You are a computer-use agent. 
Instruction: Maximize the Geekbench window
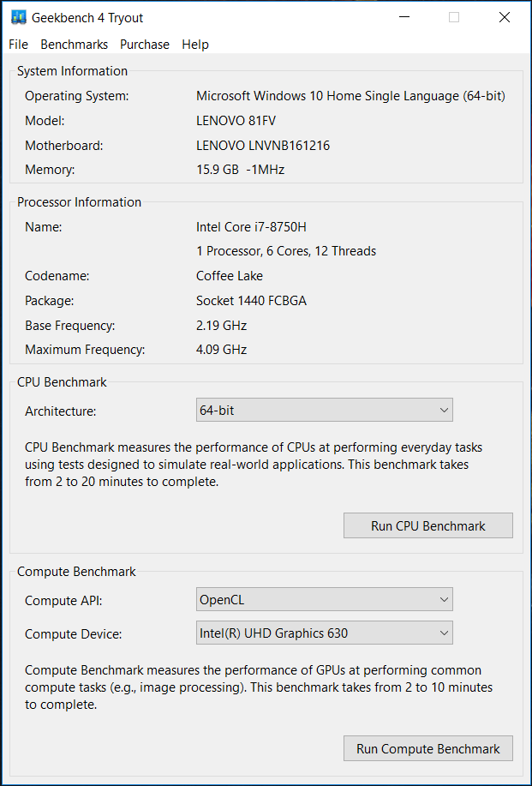point(454,17)
